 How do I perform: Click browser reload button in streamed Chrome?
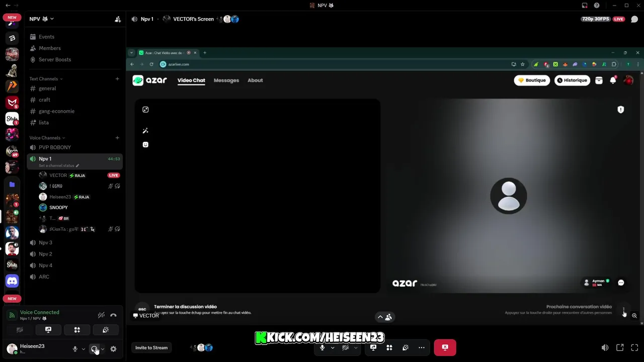151,64
